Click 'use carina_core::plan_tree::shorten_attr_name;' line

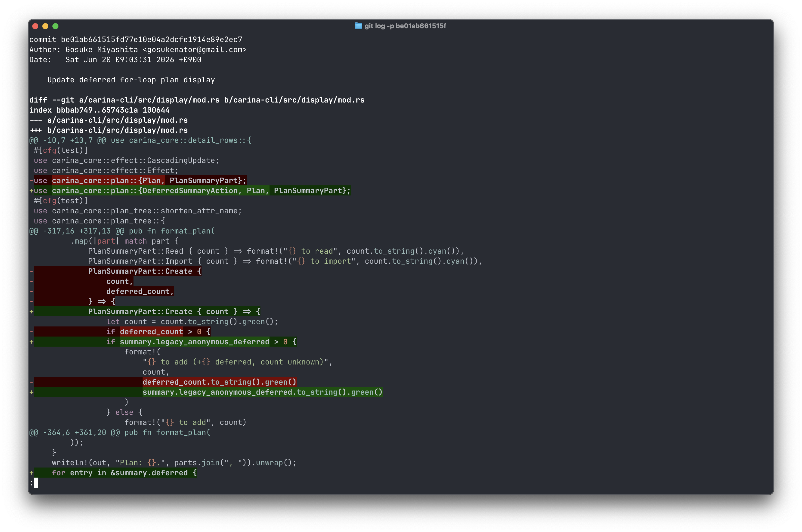pyautogui.click(x=138, y=211)
